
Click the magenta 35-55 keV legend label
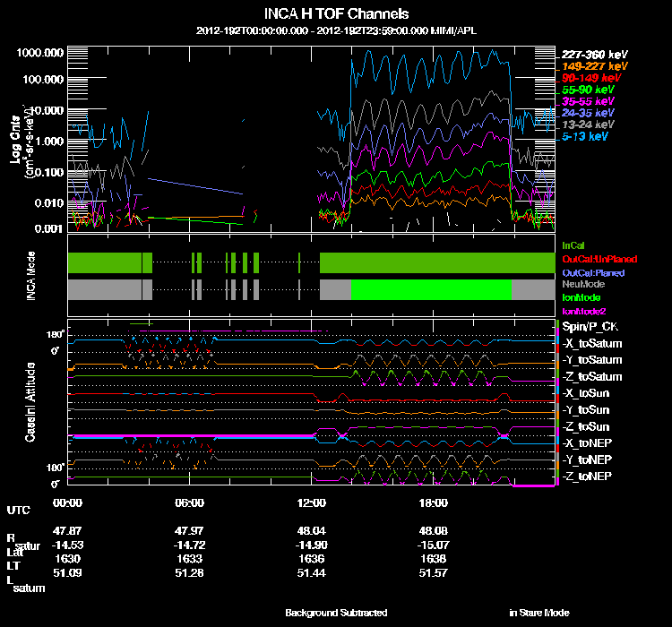[x=588, y=102]
